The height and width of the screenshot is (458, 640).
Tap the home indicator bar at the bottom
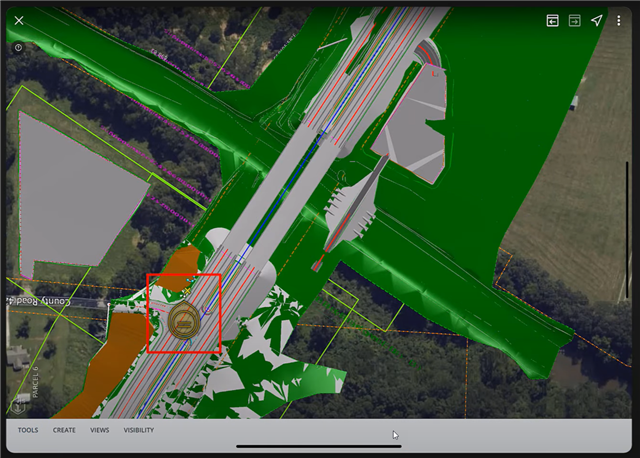pyautogui.click(x=318, y=447)
